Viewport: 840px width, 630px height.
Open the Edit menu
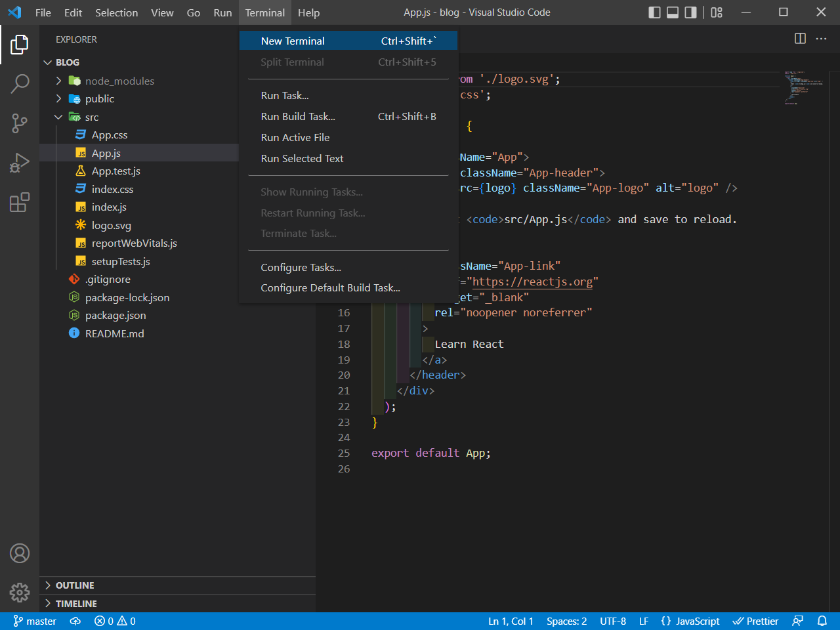click(73, 12)
